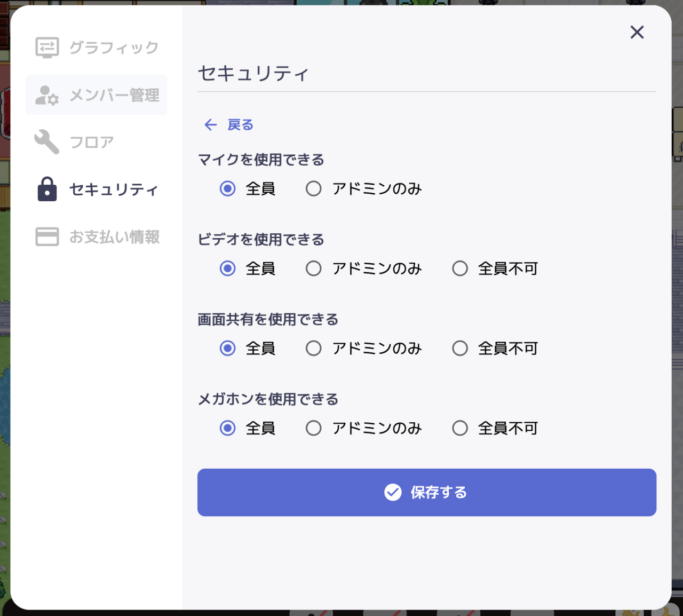This screenshot has width=683, height=616.
Task: Close the settings dialog with X
Action: [637, 33]
